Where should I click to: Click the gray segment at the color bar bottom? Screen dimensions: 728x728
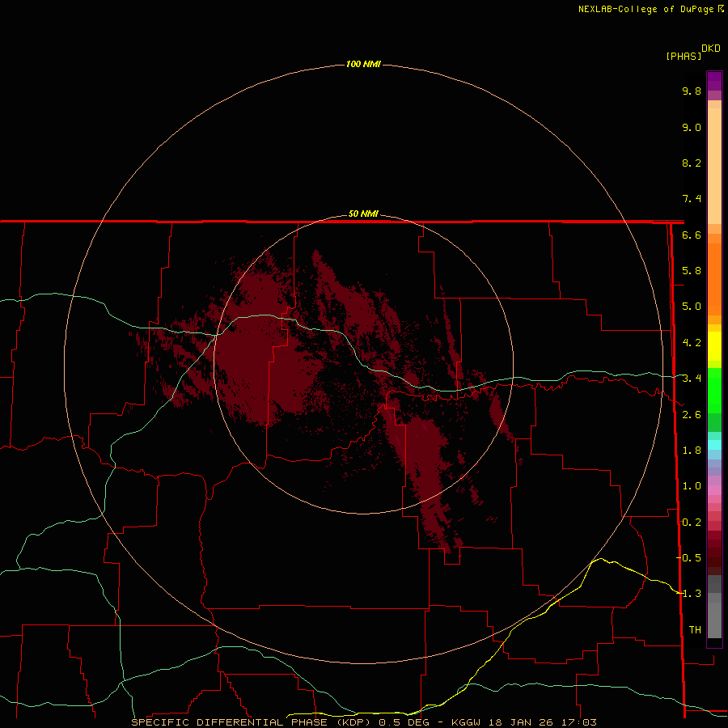coord(714,617)
